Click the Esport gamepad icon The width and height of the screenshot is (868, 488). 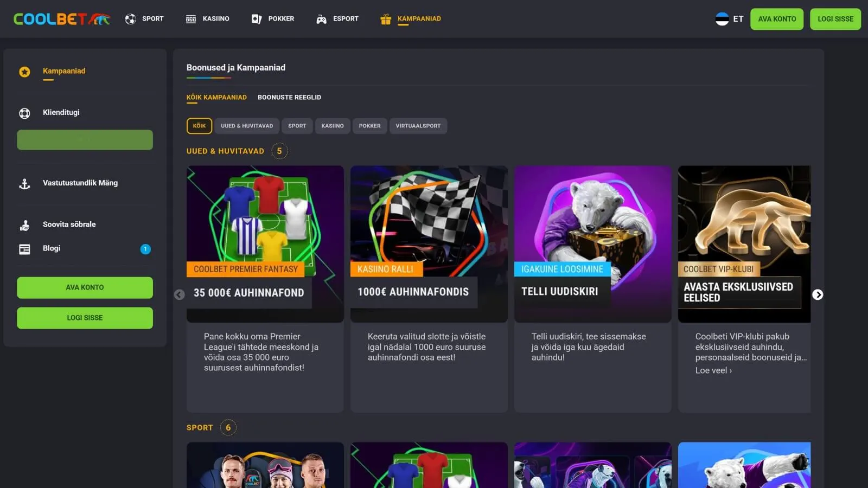point(321,19)
